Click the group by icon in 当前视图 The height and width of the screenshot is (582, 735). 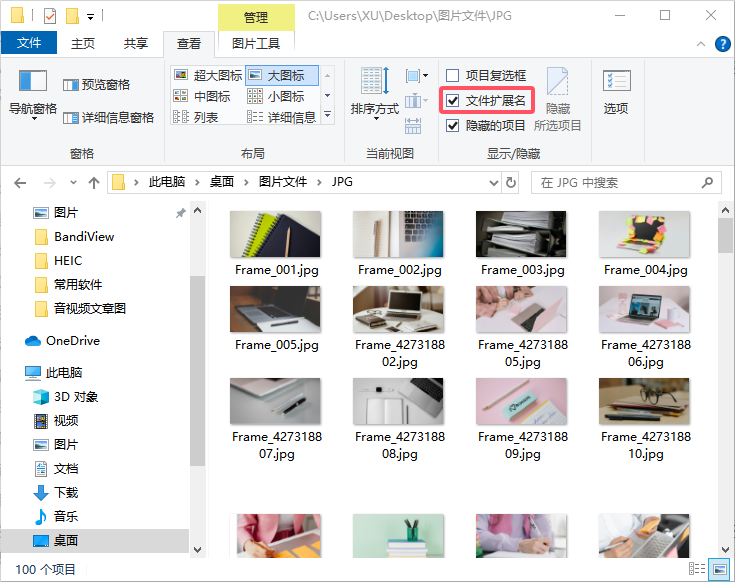(417, 75)
